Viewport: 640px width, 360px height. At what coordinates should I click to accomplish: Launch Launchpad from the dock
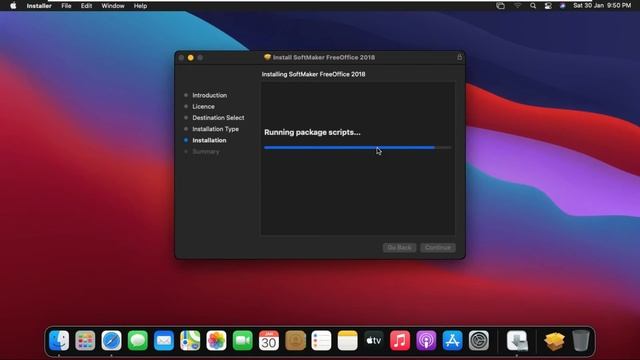(x=85, y=340)
